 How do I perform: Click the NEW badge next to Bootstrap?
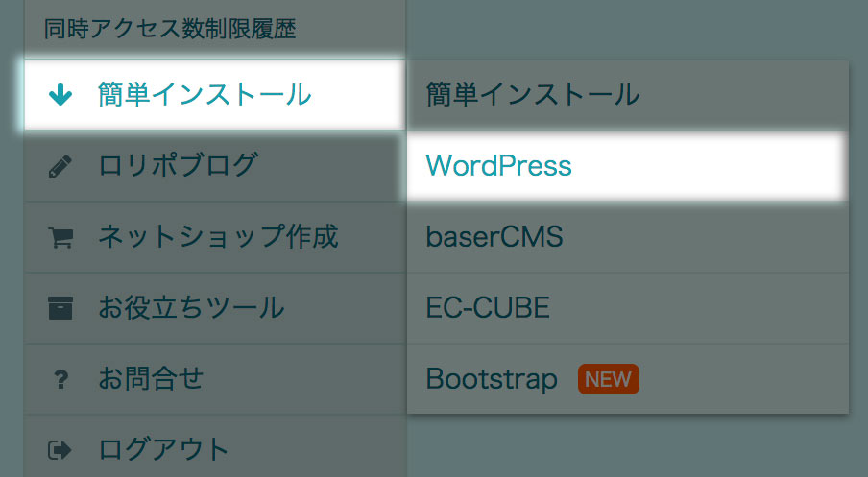609,379
